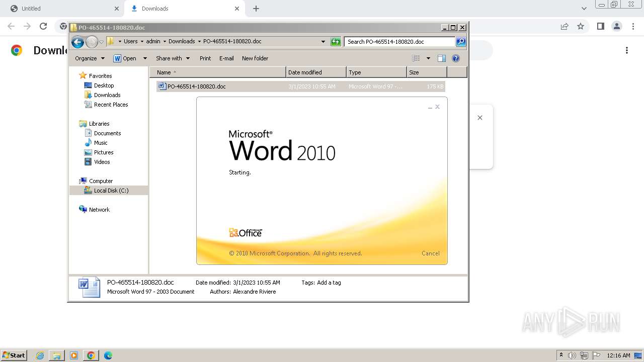Viewport: 644px width, 362px height.
Task: Expand the view options dropdown arrow
Action: (x=428, y=58)
